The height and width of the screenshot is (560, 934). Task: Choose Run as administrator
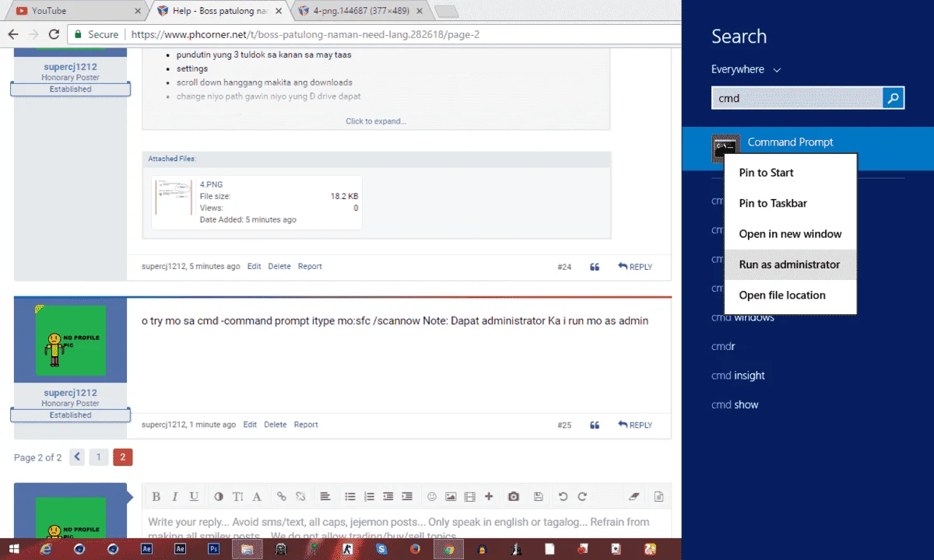pyautogui.click(x=790, y=264)
